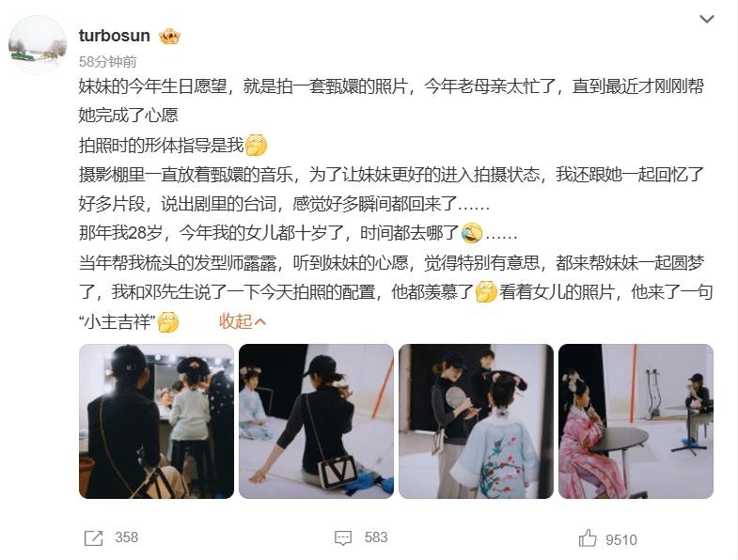738x560 pixels.
Task: Open the post options chevron menu
Action: point(706,20)
